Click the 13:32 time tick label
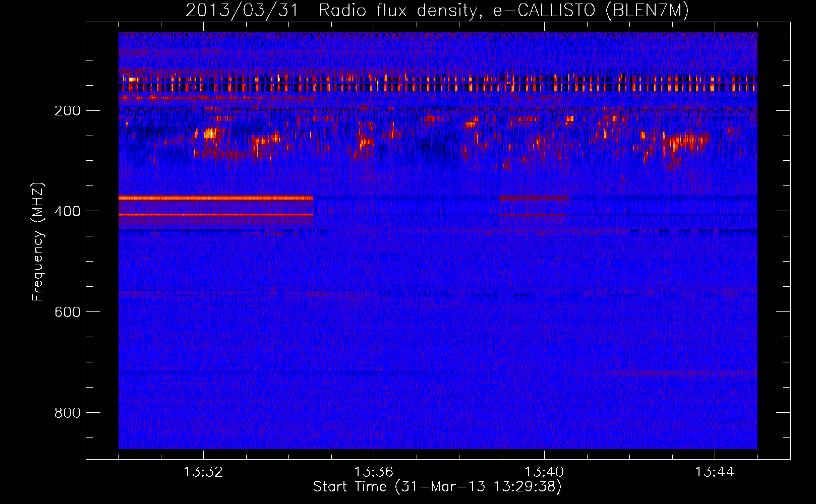Screen dimensions: 816x504 [x=203, y=472]
